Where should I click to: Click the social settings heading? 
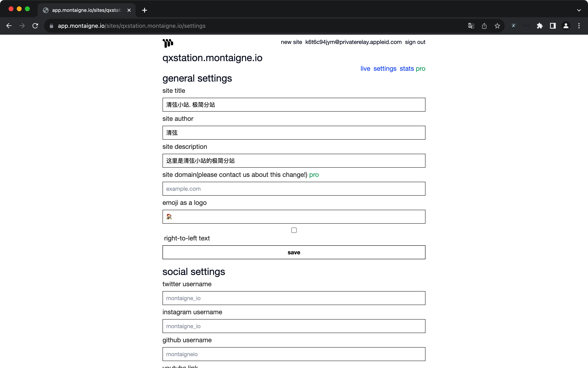pos(194,272)
